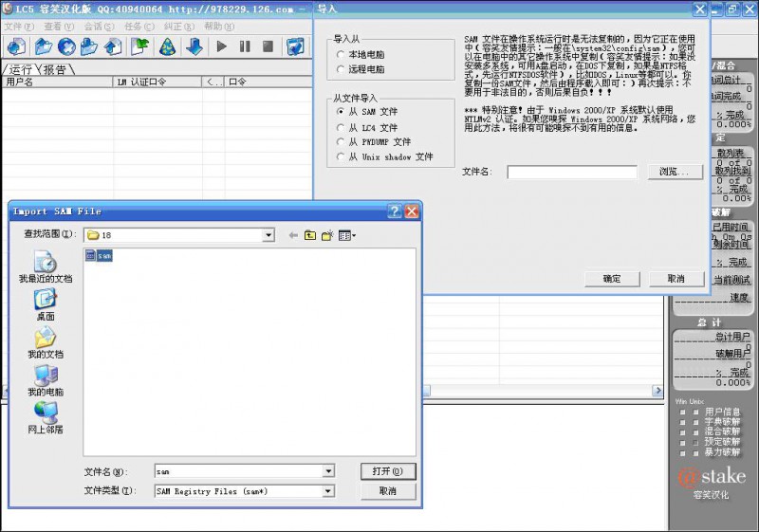759x532 pixels.
Task: Open My Documents (我的文档) in places bar
Action: click(46, 343)
